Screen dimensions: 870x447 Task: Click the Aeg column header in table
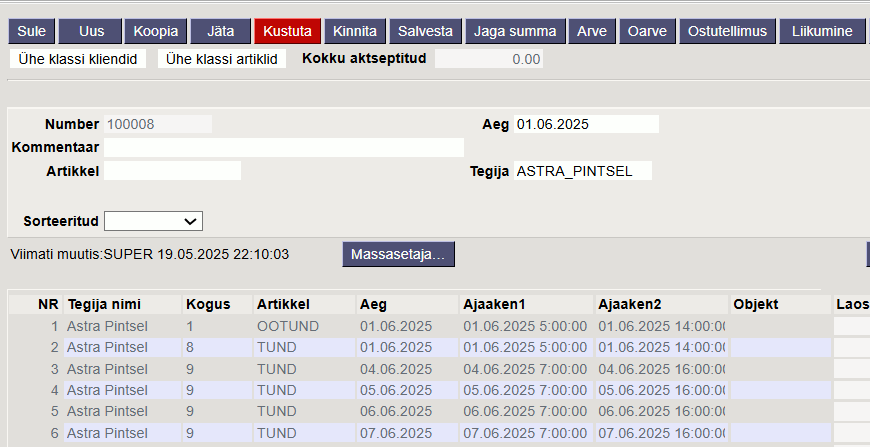pyautogui.click(x=407, y=304)
